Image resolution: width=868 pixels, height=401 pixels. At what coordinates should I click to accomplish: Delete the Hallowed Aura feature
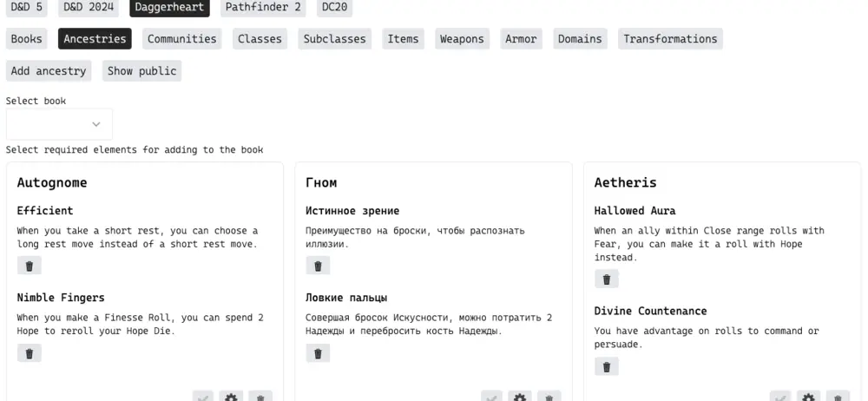tap(606, 279)
